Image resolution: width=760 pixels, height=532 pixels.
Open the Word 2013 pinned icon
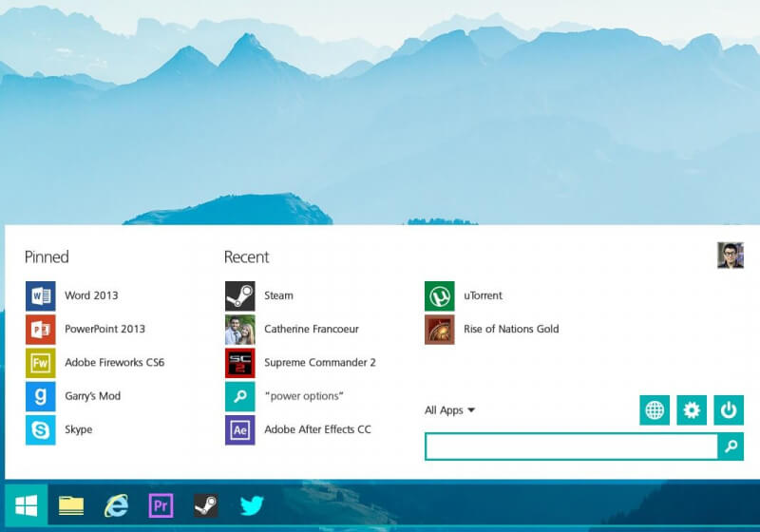pos(41,296)
